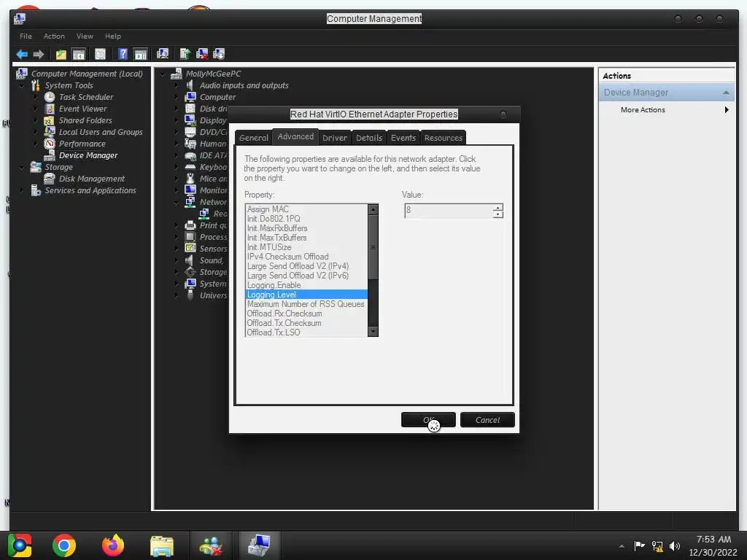Viewport: 747px width, 560px height.
Task: Click the Update driver toolbar icon
Action: pos(185,54)
